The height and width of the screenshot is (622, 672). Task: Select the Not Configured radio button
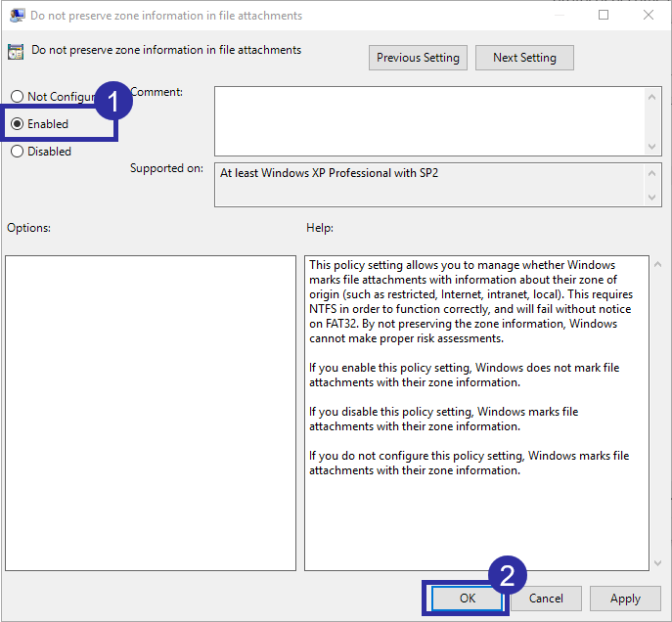(17, 97)
